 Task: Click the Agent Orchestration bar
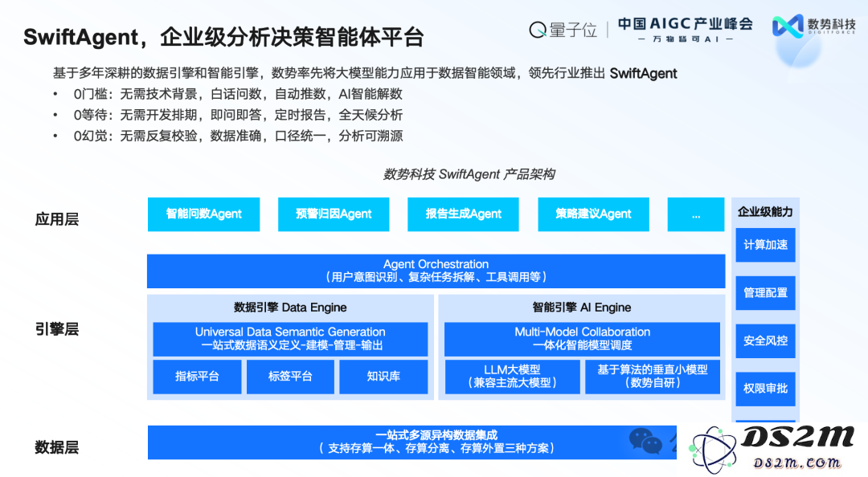coord(436,271)
